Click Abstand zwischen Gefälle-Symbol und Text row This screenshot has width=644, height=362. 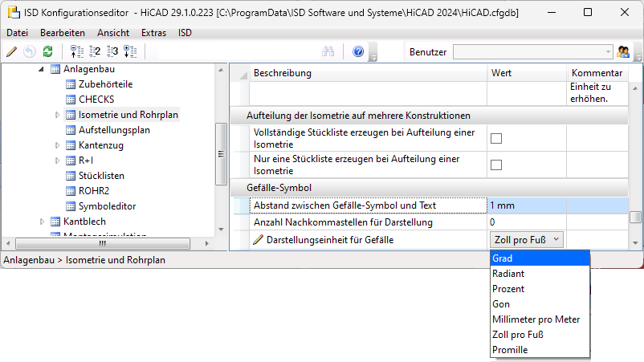click(368, 205)
